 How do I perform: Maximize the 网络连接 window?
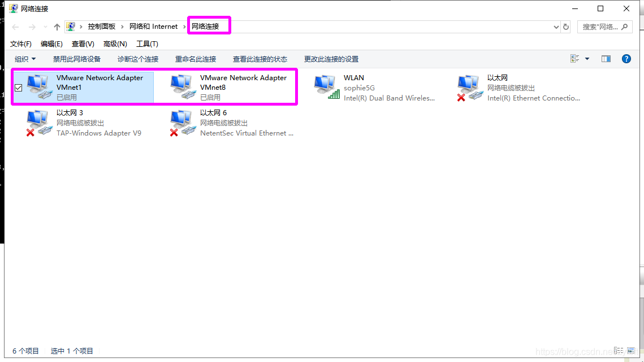point(600,8)
